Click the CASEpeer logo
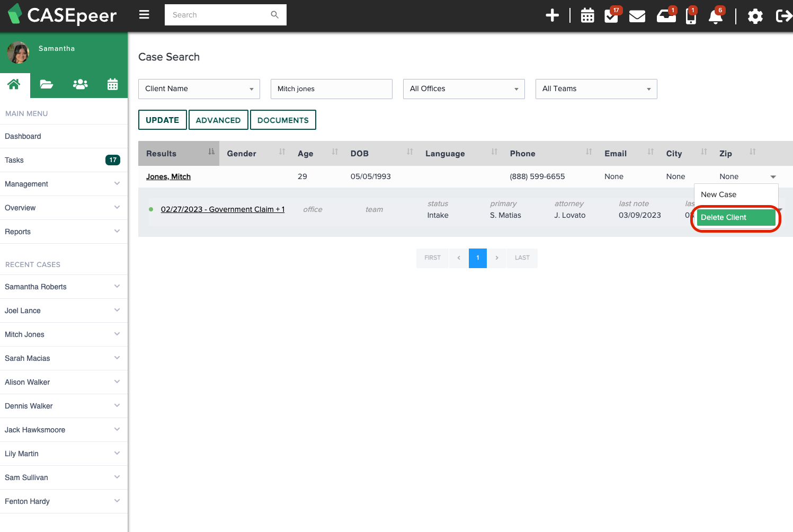 (63, 15)
